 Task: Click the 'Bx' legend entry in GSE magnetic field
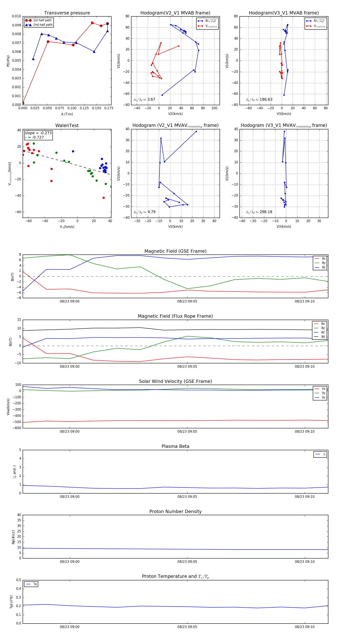click(x=320, y=259)
